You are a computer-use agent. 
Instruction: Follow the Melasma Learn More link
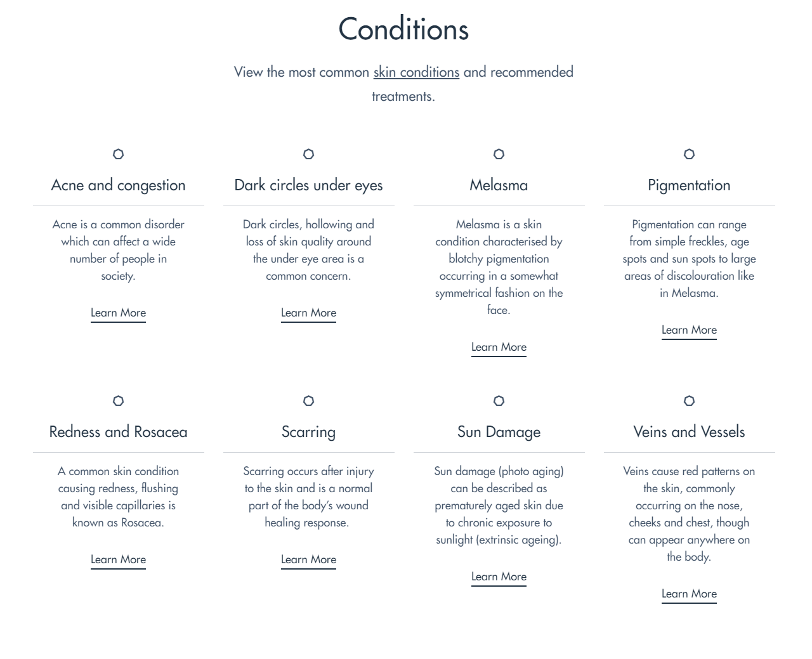(499, 347)
